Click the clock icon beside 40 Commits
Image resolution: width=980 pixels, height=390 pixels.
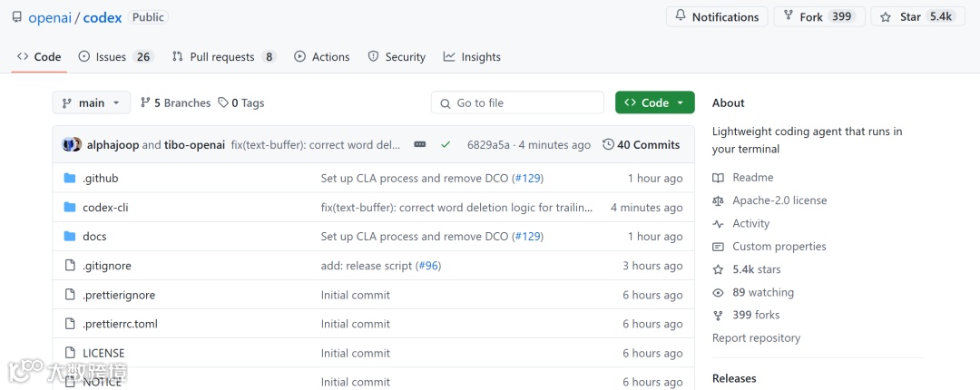tap(608, 145)
